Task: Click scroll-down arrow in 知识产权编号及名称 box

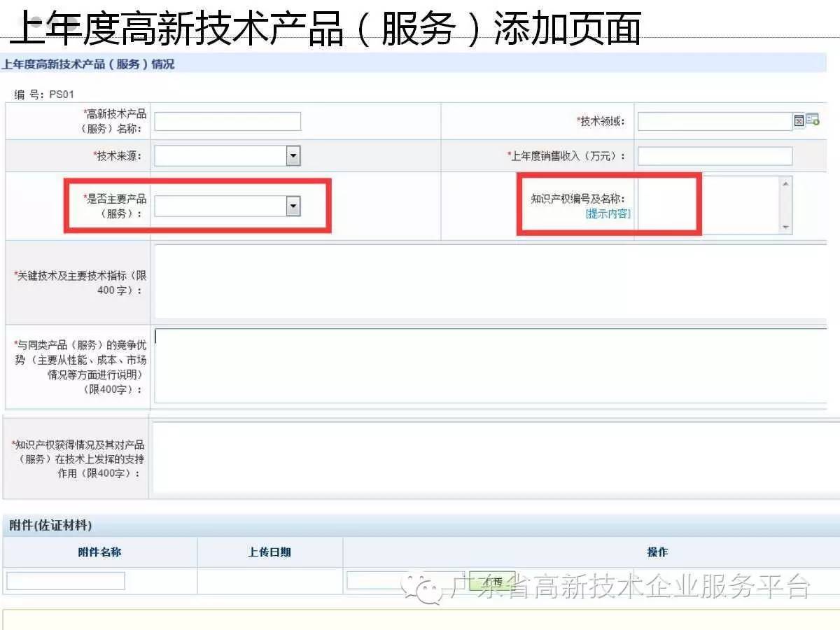Action: 785,227
